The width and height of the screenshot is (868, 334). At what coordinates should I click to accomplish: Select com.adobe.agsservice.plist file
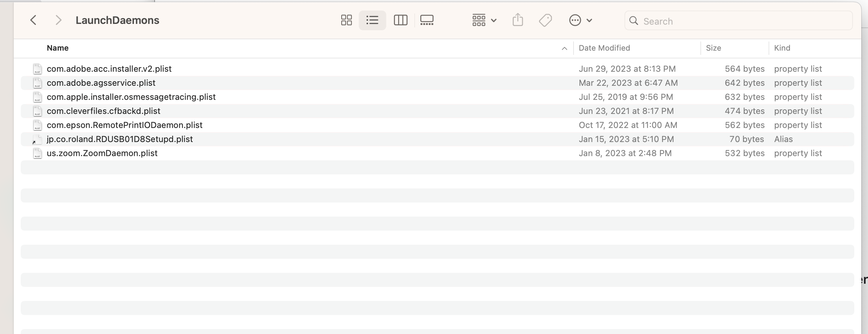(101, 83)
